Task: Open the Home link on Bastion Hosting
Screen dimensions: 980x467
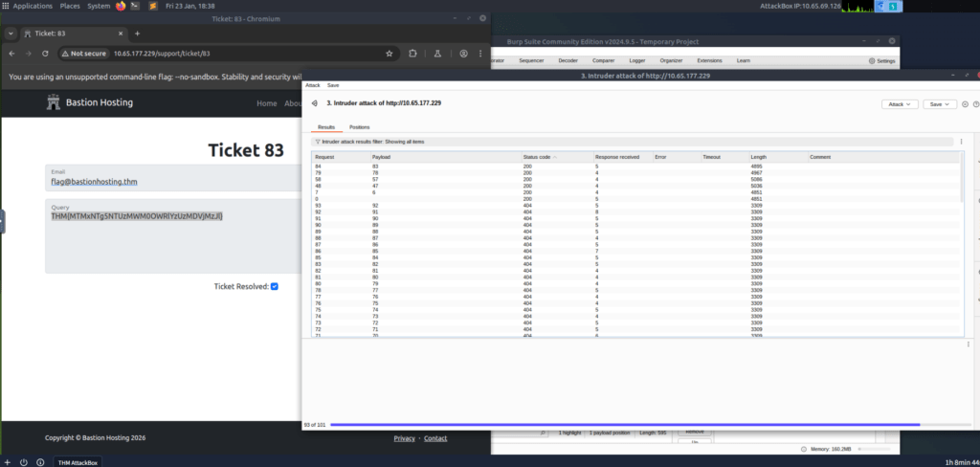Action: (x=267, y=103)
